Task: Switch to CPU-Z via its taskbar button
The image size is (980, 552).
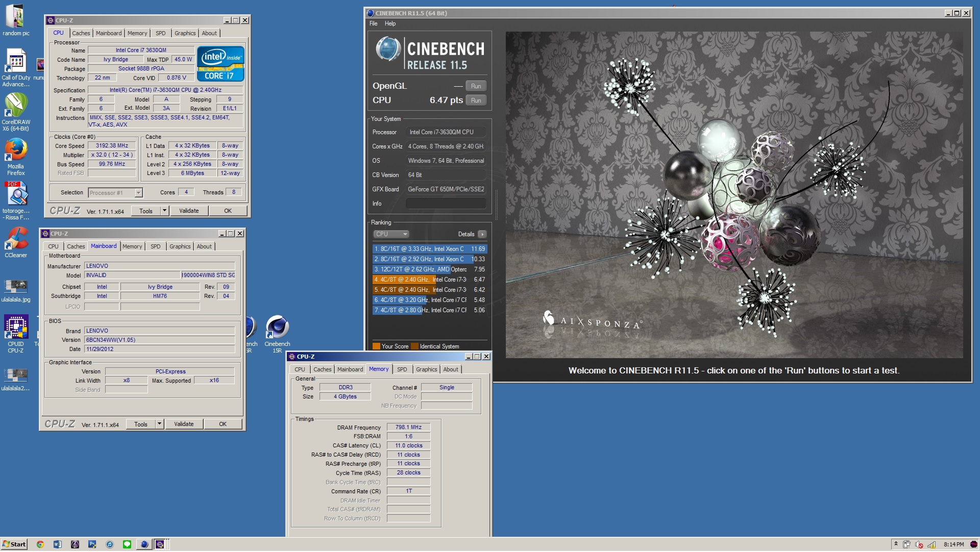Action: point(160,545)
